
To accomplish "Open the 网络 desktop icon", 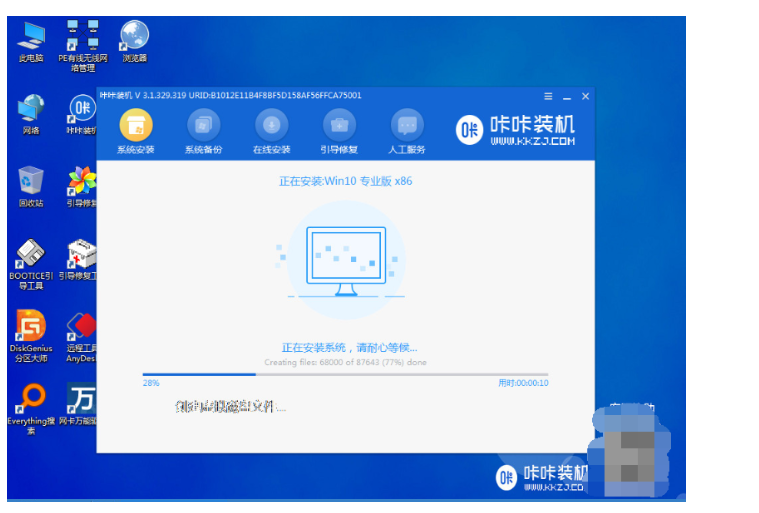I will 31,114.
